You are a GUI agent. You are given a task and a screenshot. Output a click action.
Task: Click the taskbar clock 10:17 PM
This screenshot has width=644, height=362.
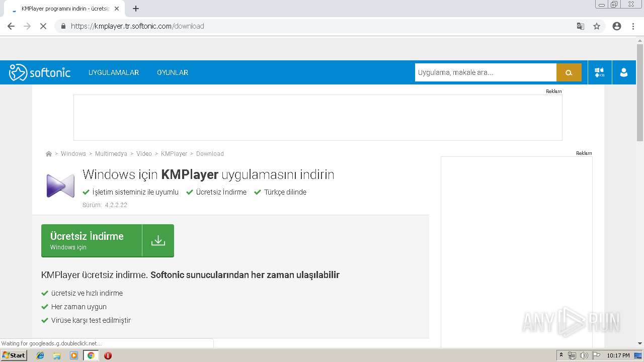(x=618, y=355)
